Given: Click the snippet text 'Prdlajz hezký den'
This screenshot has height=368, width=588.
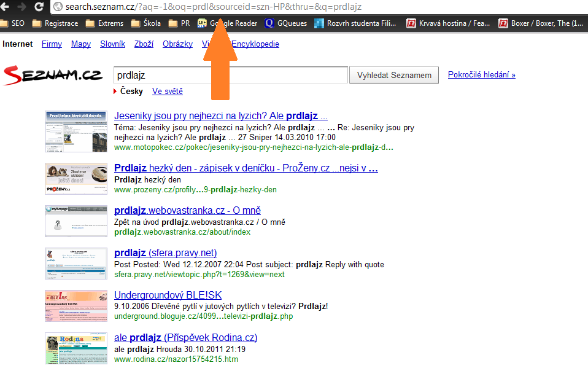Looking at the screenshot, I should 148,180.
